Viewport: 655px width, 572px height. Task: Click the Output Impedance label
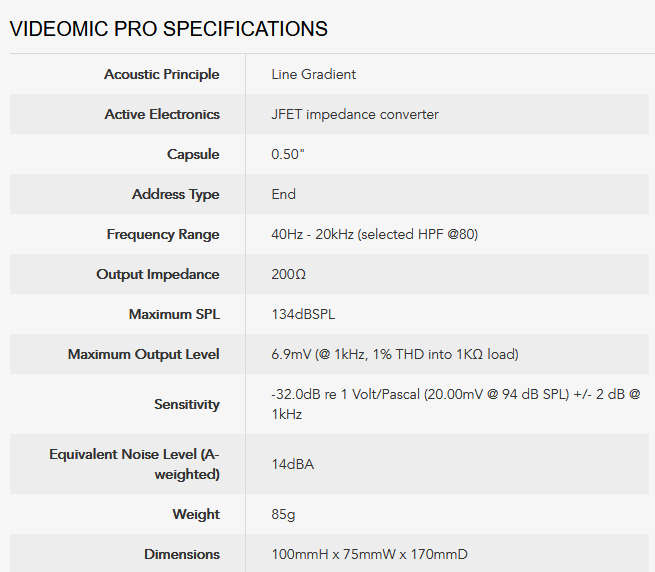(158, 274)
